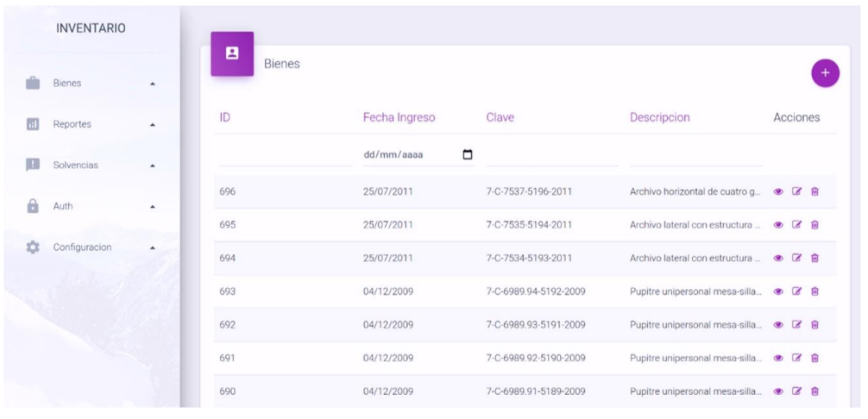Open the calendar picker in Fecha Ingreso filter
The image size is (868, 419).
pos(467,155)
